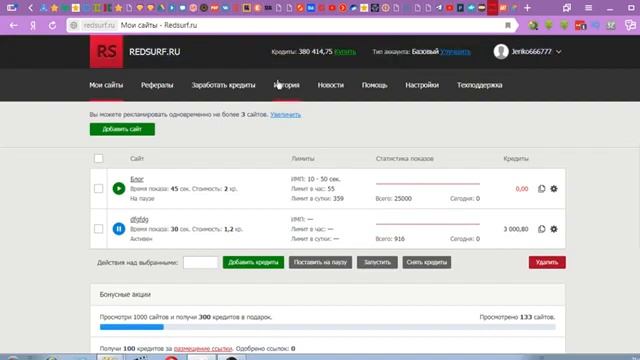
Task: Click the user avatar icon
Action: point(501,52)
